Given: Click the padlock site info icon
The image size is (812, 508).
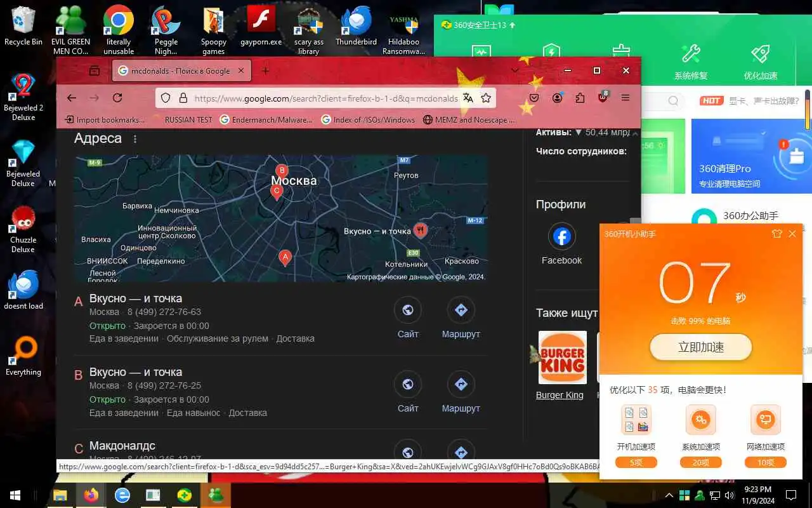Looking at the screenshot, I should (x=183, y=98).
